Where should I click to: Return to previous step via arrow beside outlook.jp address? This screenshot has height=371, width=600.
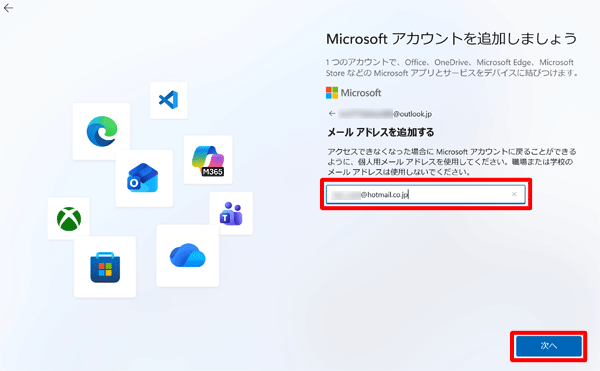[332, 114]
